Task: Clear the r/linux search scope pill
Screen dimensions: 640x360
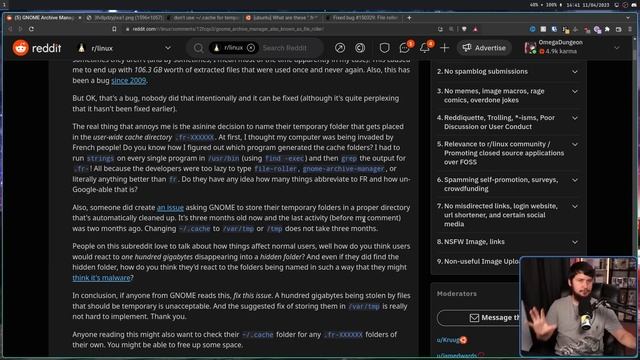Action: pos(251,48)
